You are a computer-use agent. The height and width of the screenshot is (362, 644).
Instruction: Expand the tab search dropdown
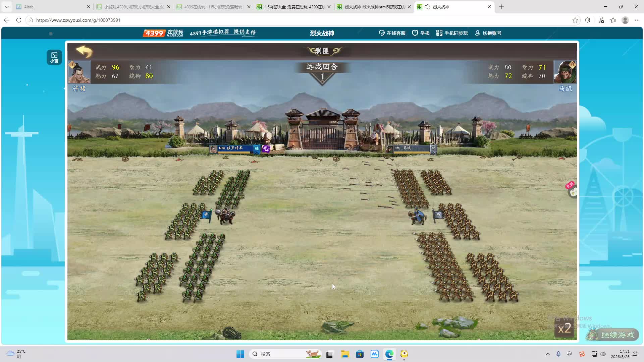[6, 7]
